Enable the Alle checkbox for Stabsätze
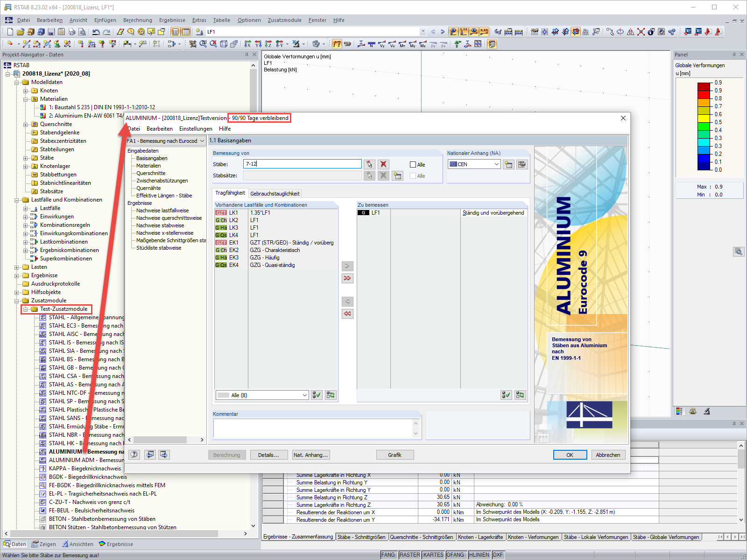The width and height of the screenshot is (747, 560). (413, 175)
